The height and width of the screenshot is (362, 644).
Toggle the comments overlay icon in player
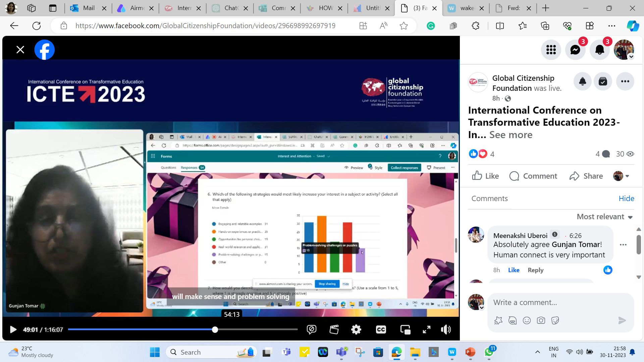point(312,329)
